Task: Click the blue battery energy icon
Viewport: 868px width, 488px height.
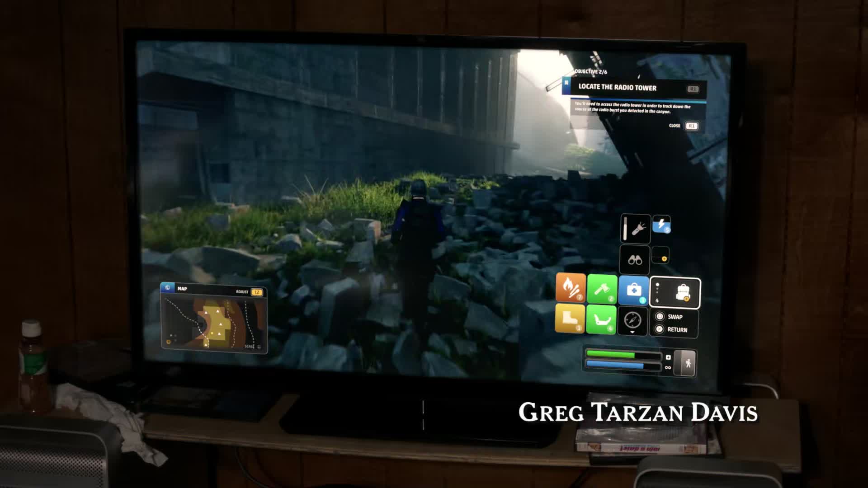Action: (661, 225)
